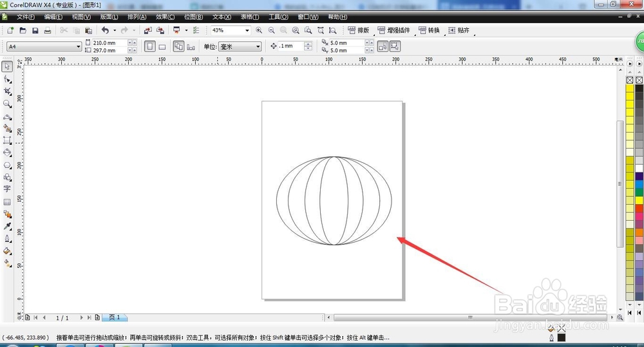Expand the undo history arrow
Image resolution: width=644 pixels, height=347 pixels.
(115, 30)
